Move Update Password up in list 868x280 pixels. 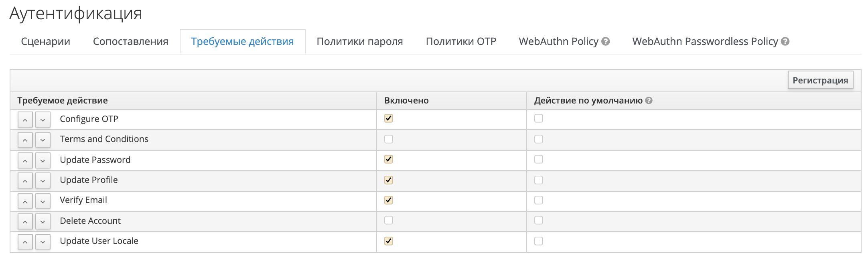(x=25, y=160)
